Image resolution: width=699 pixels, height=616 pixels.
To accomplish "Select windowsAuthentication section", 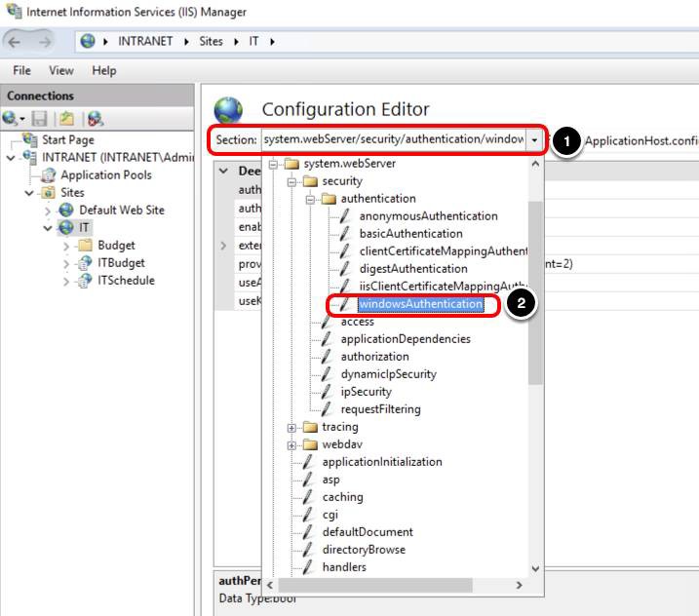I will point(421,304).
